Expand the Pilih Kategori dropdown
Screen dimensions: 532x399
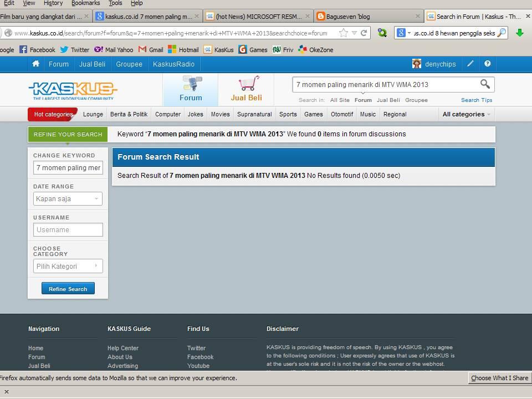[x=68, y=266]
